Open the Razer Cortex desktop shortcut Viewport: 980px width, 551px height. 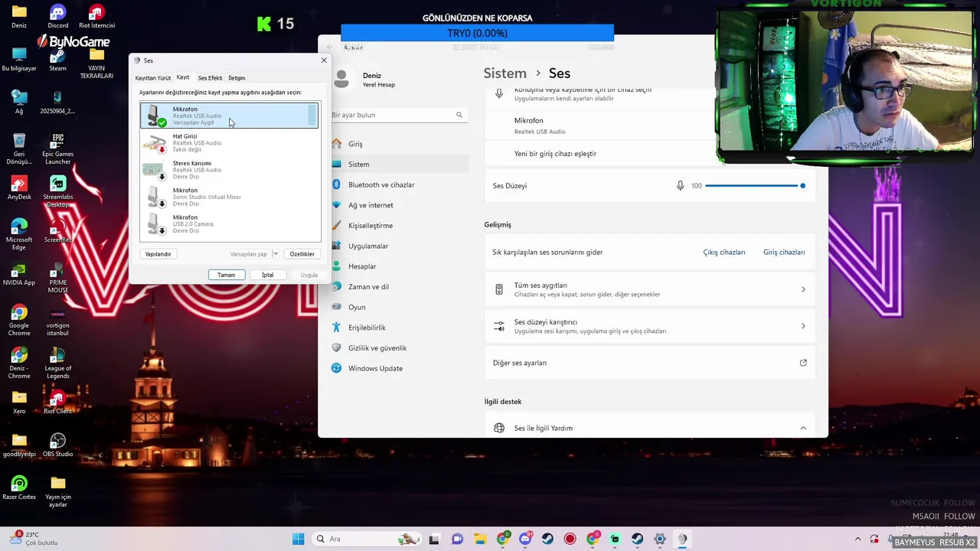pos(19,488)
